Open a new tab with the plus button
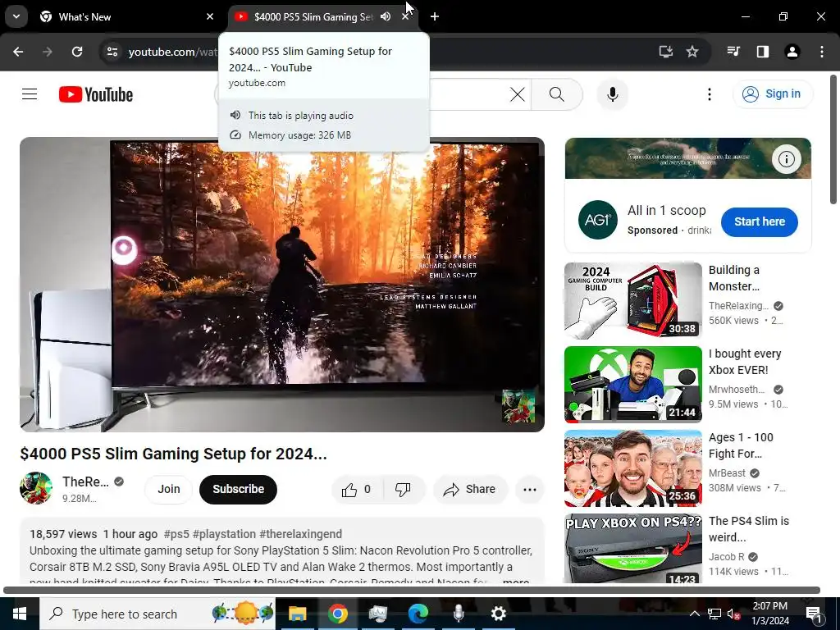The height and width of the screenshot is (630, 840). [435, 16]
